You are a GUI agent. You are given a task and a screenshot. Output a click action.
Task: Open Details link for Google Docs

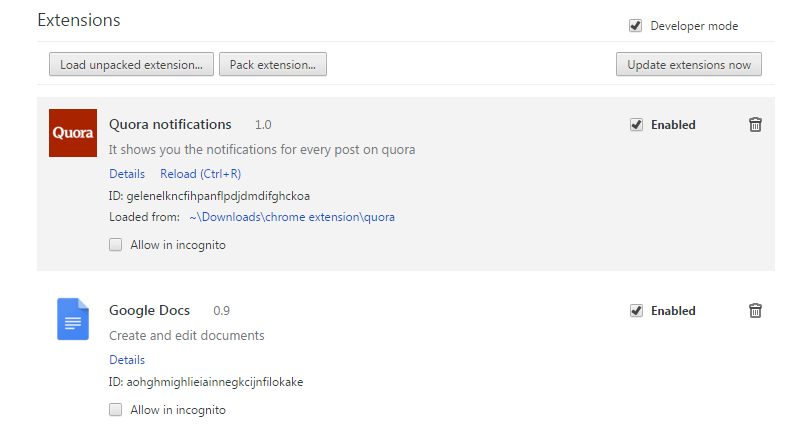pyautogui.click(x=127, y=360)
